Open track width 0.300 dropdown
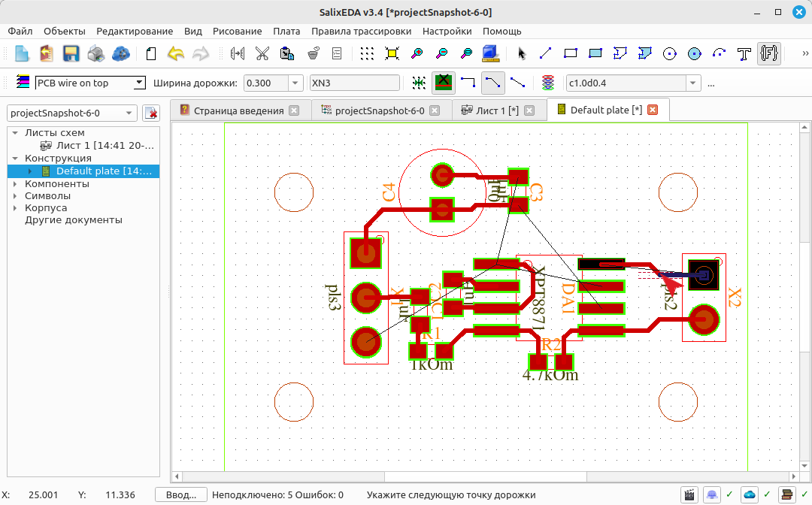 tap(295, 83)
